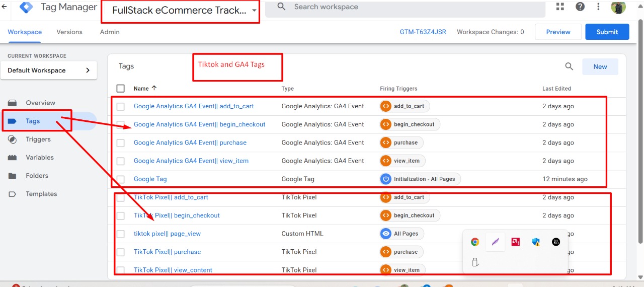Image resolution: width=644 pixels, height=287 pixels.
Task: Check GA4 Event purchase tag checkbox
Action: 120,142
